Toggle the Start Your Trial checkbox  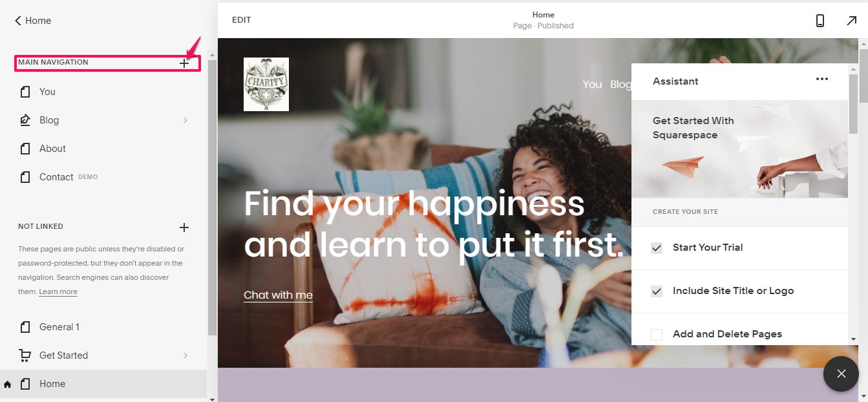657,248
